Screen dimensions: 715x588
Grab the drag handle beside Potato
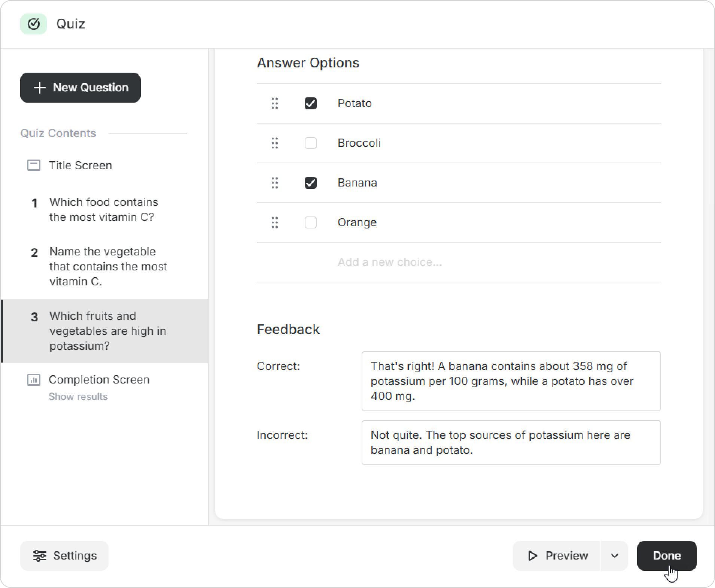(275, 103)
